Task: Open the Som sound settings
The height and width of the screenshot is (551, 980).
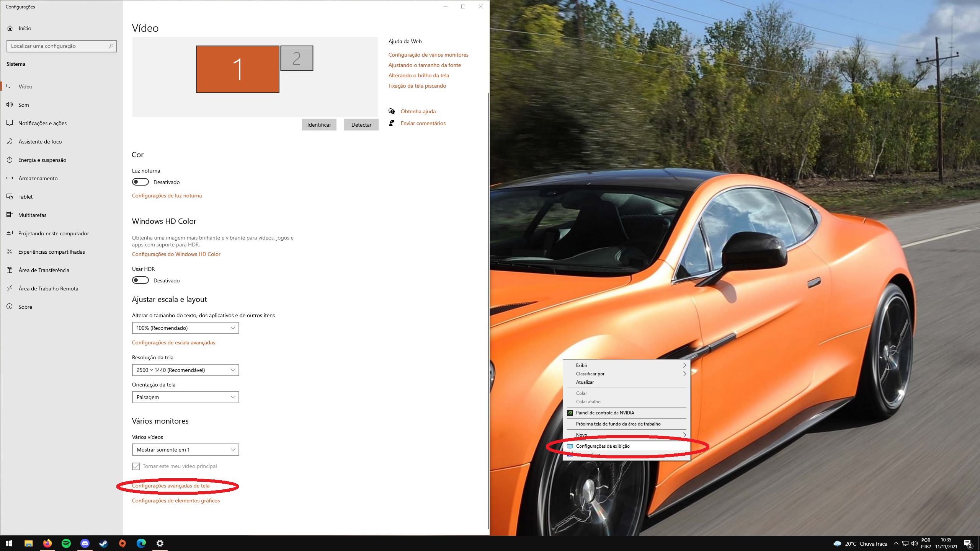Action: [23, 105]
